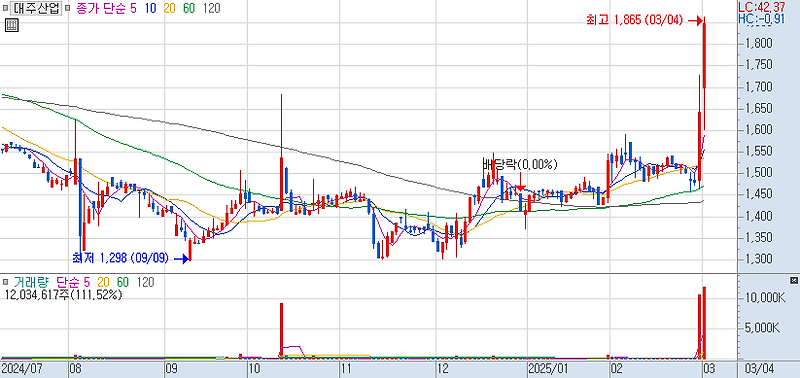
Task: Click the 10 month axis label
Action: pos(254,368)
